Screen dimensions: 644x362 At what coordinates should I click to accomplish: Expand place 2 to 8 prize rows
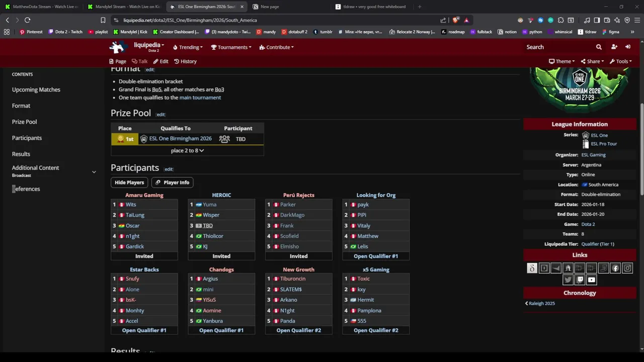click(x=187, y=150)
